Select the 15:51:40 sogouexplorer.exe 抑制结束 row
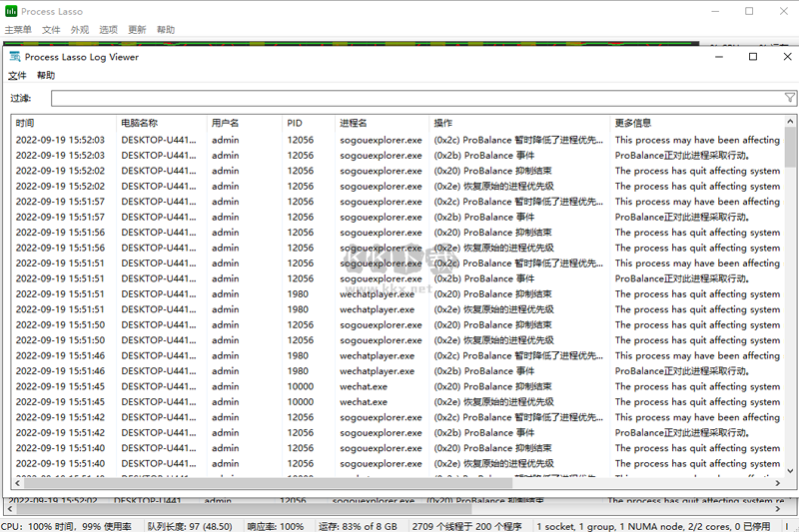This screenshot has width=799, height=532. click(398, 448)
